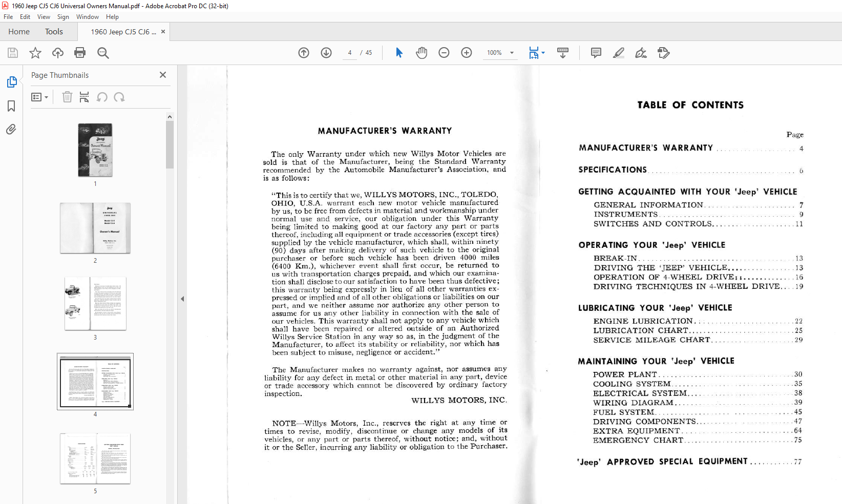Viewport: 842px width, 504px height.
Task: Open the Find text magnifier tool
Action: pyautogui.click(x=103, y=53)
